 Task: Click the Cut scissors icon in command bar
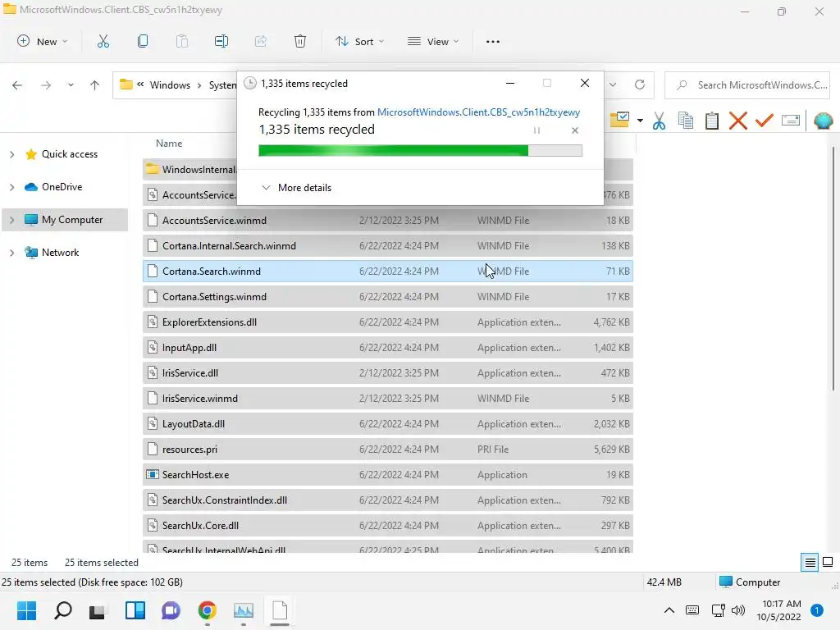coord(103,41)
